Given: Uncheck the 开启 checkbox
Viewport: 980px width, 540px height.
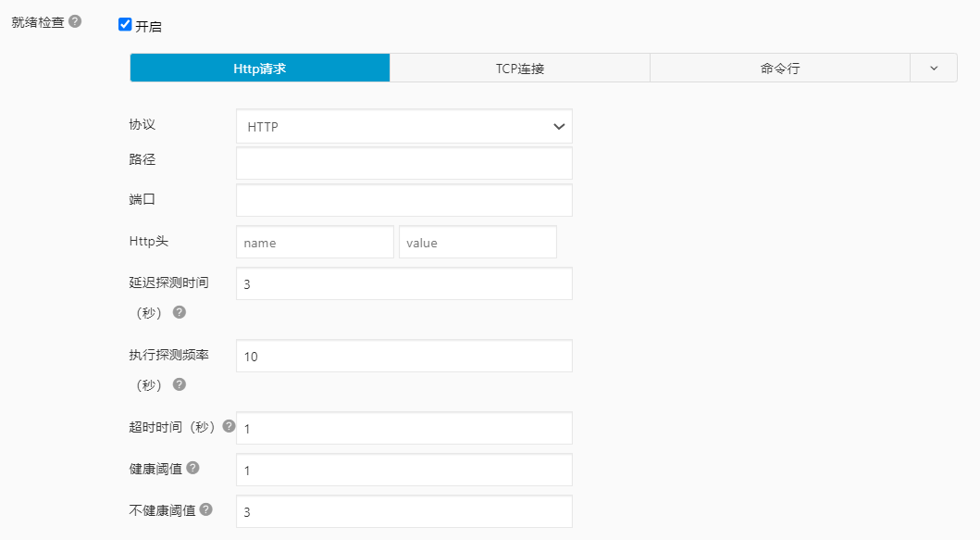Looking at the screenshot, I should point(125,24).
